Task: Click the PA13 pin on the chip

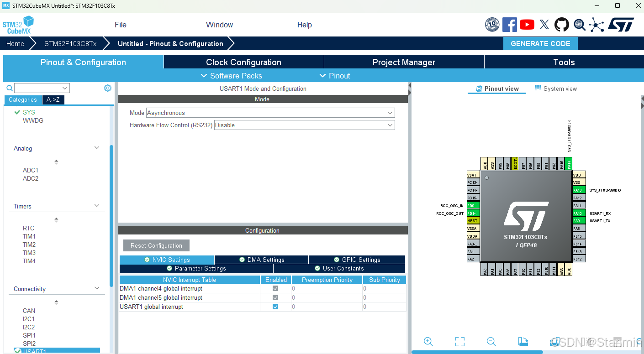Action: [x=579, y=190]
